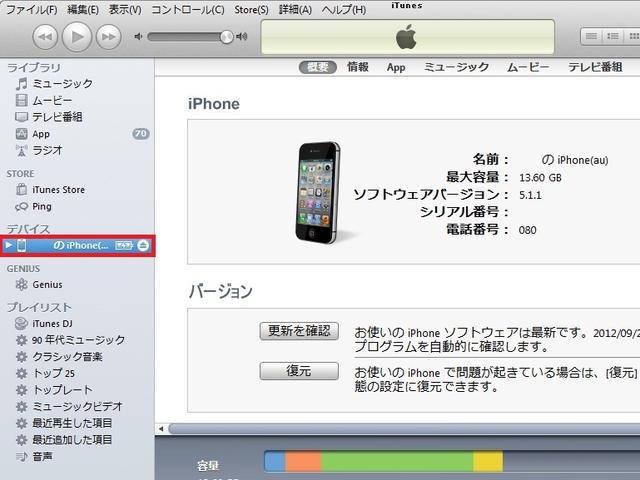Eject the iPhone with eject icon

point(143,245)
